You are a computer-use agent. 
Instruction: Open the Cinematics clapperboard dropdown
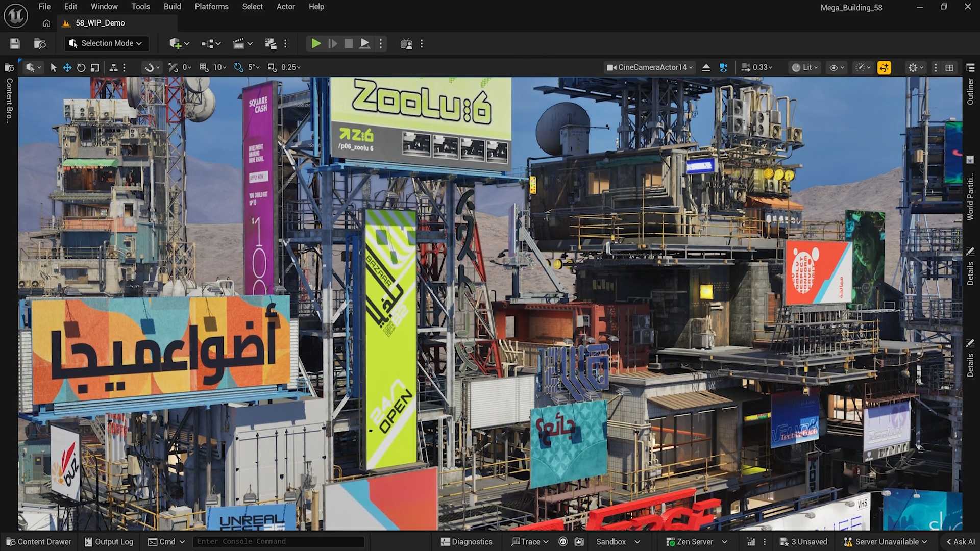coord(242,44)
